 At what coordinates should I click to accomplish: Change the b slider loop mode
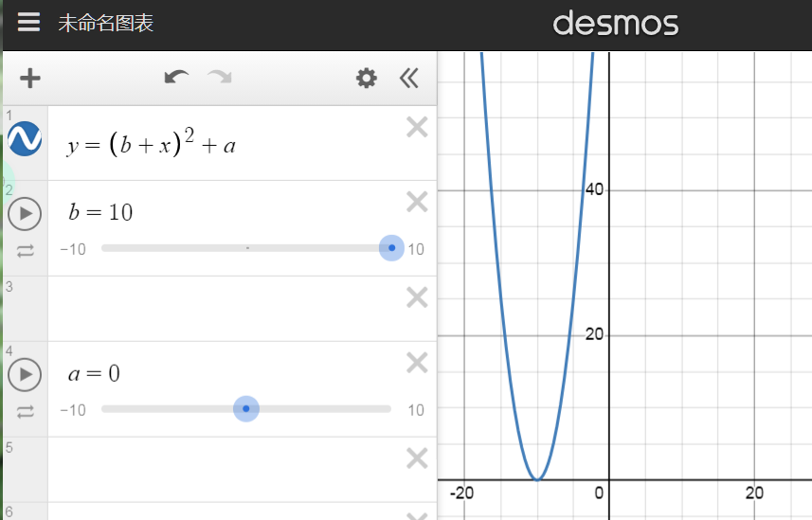25,251
